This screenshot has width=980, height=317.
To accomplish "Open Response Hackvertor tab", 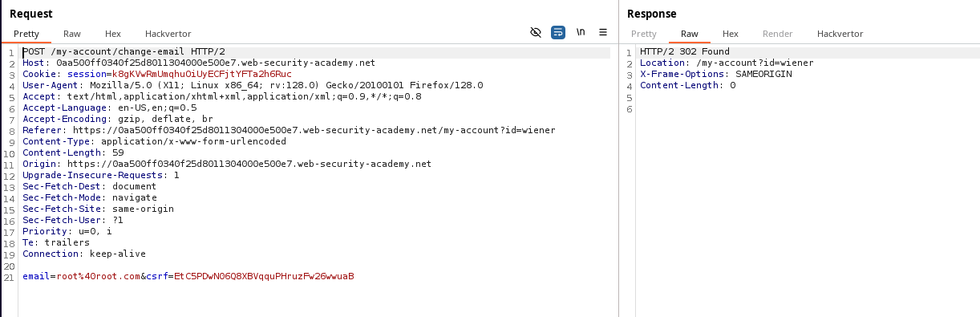I will point(840,34).
